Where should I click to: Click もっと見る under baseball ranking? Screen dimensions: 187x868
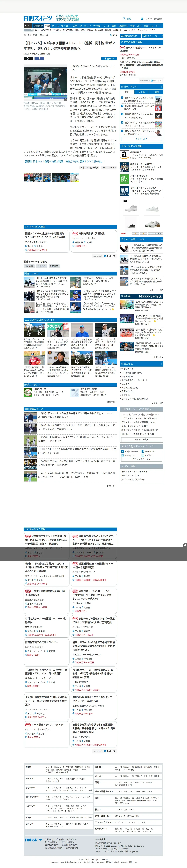pyautogui.click(x=142, y=139)
